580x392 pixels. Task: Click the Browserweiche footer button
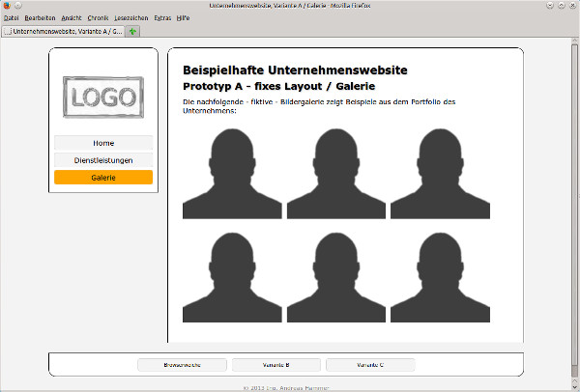click(182, 365)
